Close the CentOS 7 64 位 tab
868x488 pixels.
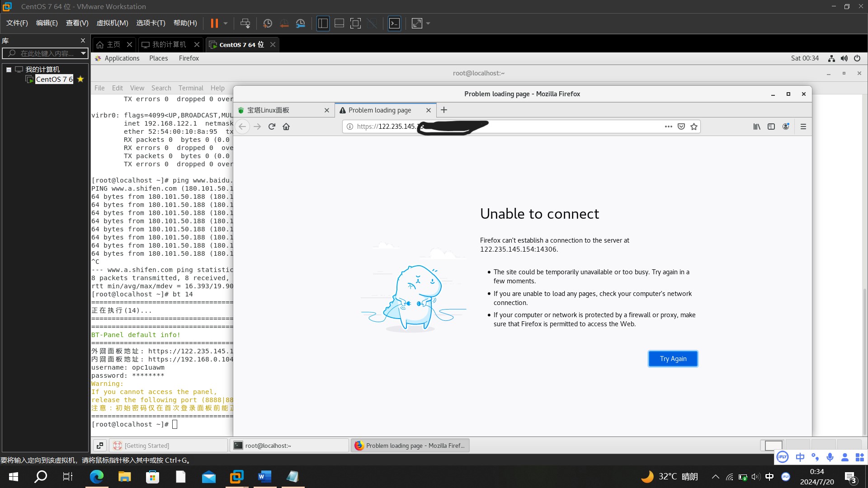[273, 44]
